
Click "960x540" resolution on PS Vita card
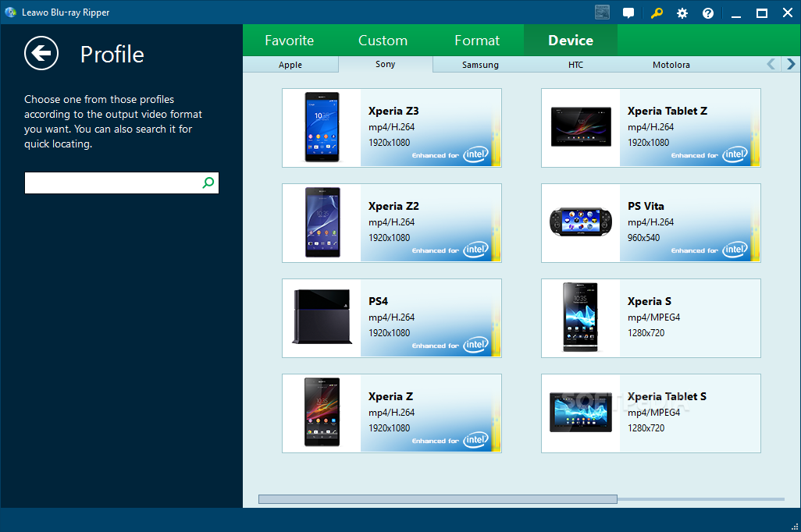tap(643, 237)
